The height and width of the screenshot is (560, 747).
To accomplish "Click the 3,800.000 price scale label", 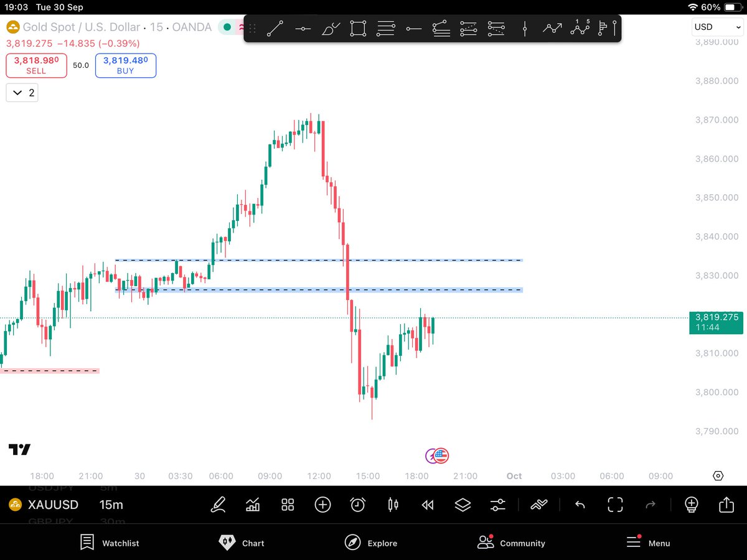I will (716, 393).
